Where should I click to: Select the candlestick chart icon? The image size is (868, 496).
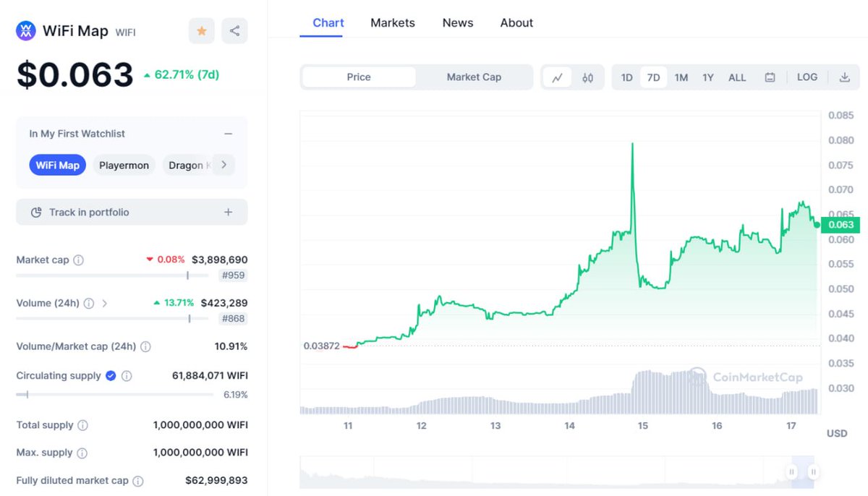(587, 77)
